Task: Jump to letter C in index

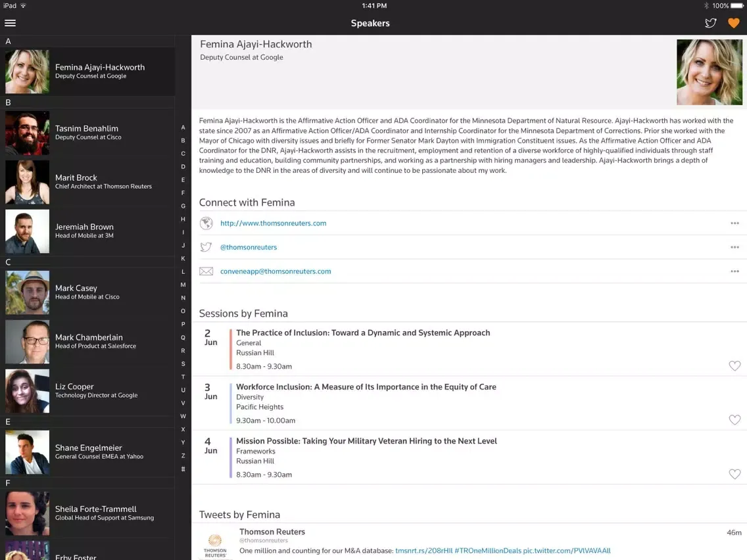Action: coord(183,153)
